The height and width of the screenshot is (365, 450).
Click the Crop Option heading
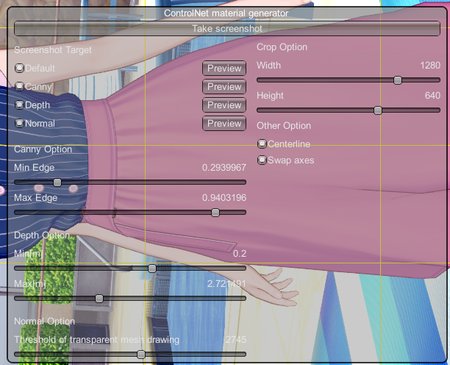pos(282,47)
